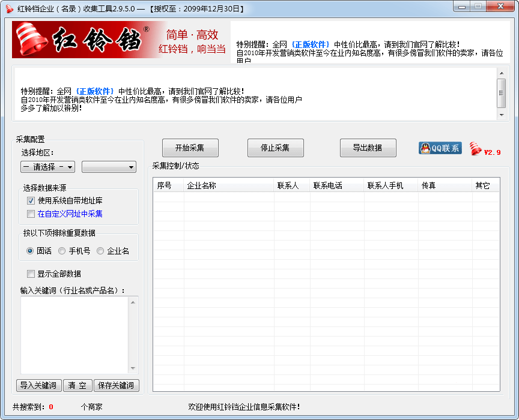Click the notice panel scroll up arrow
The width and height of the screenshot is (519, 420).
(501, 73)
